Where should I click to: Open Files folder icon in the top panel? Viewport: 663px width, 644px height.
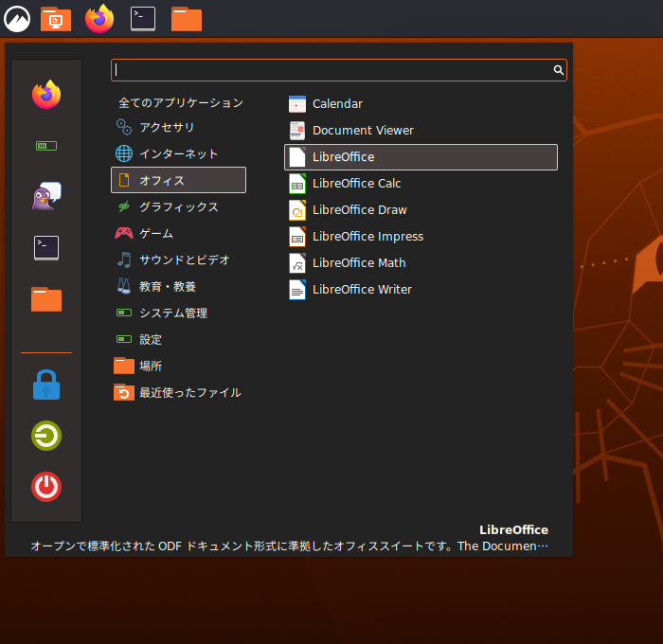coord(187,19)
